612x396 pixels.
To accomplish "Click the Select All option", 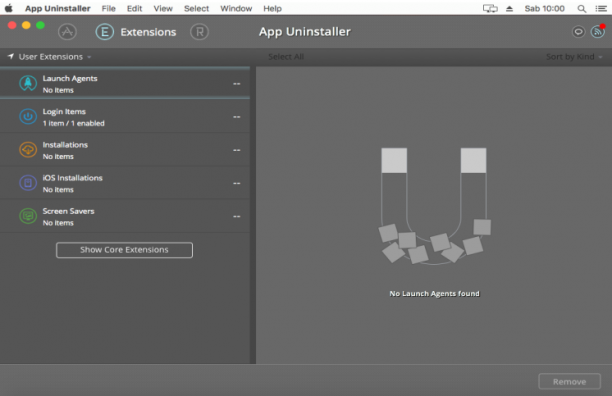I will click(286, 57).
